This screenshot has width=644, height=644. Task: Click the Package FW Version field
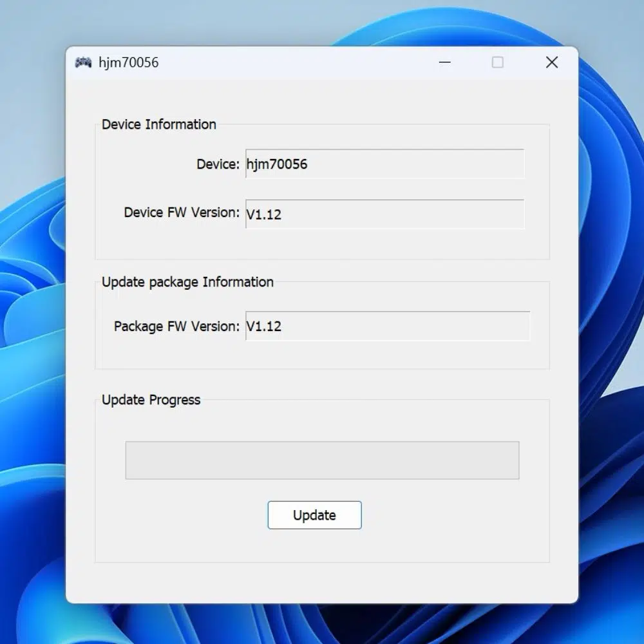tap(388, 326)
